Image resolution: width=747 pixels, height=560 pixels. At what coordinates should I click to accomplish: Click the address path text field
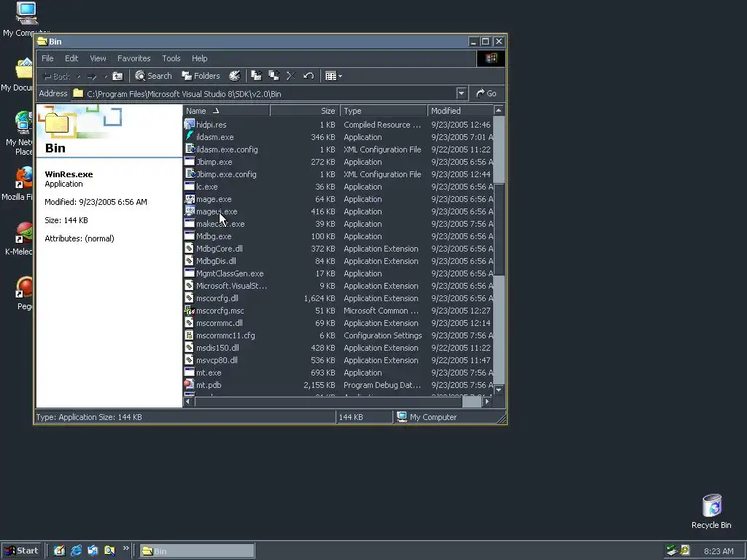[264, 94]
